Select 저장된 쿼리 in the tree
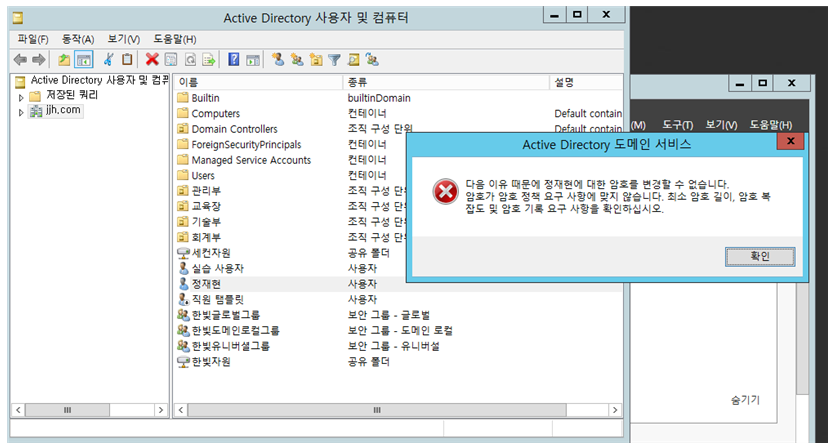The height and width of the screenshot is (448, 833). click(72, 95)
